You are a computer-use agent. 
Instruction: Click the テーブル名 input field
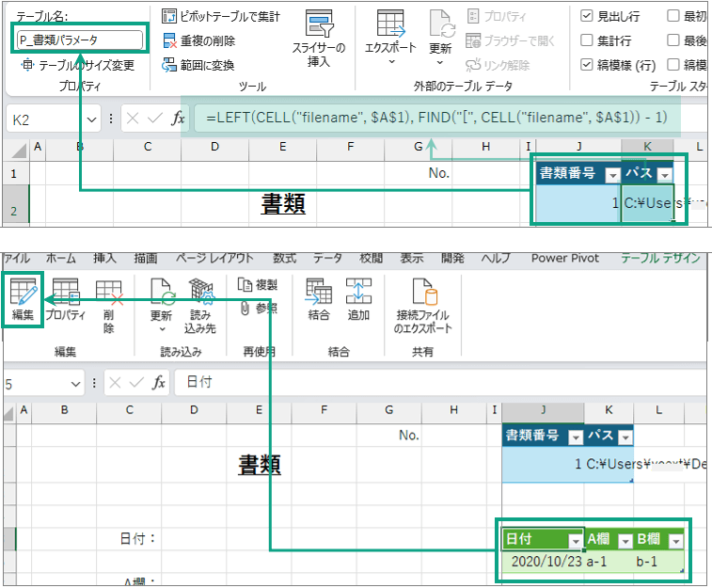[x=79, y=40]
